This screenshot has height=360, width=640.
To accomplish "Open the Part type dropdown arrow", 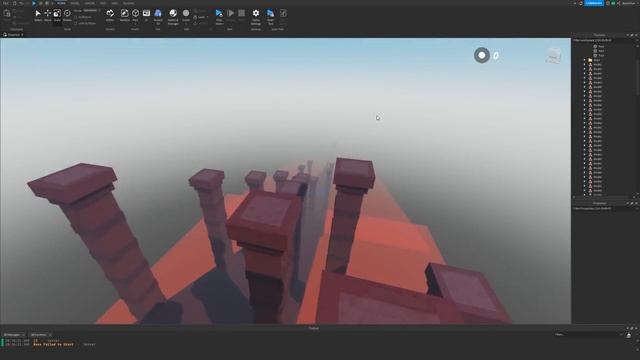I will [136, 24].
